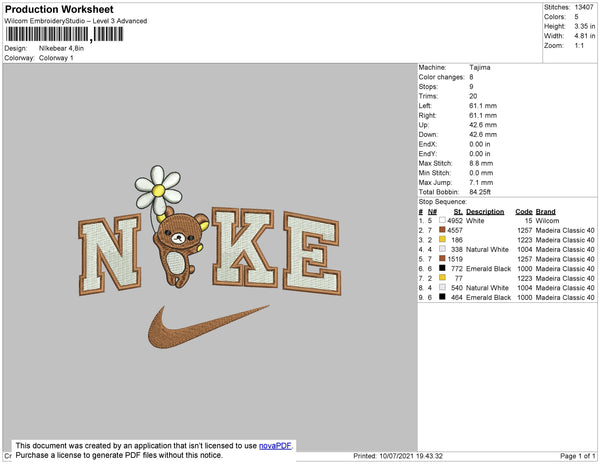
Task: Click the Max Stitch value '8.8 mm'
Action: pyautogui.click(x=481, y=163)
